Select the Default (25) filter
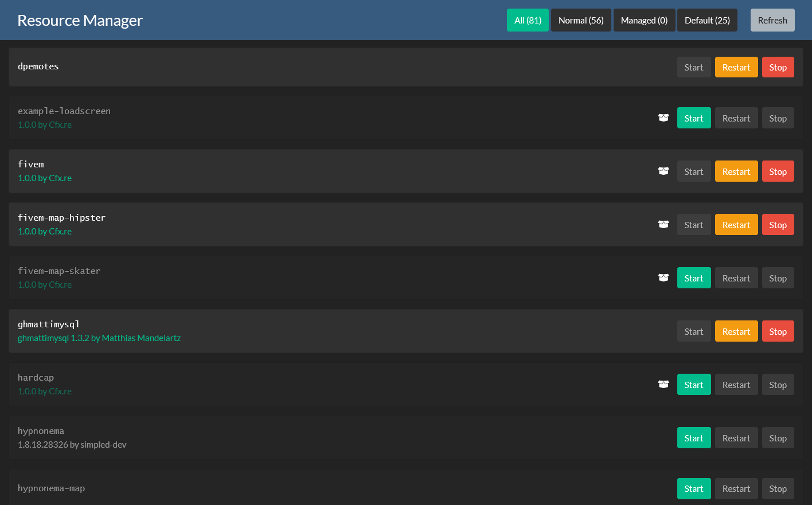This screenshot has height=505, width=812. (x=707, y=20)
